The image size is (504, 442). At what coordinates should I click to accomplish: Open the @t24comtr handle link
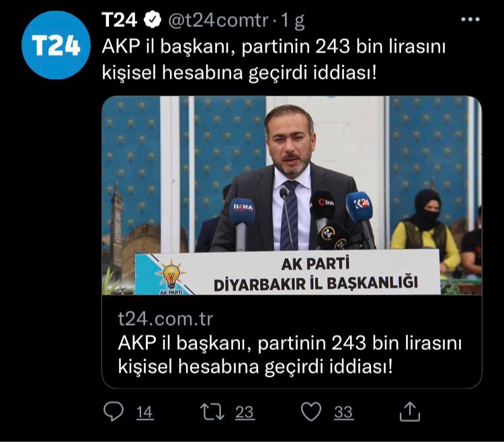(x=218, y=21)
